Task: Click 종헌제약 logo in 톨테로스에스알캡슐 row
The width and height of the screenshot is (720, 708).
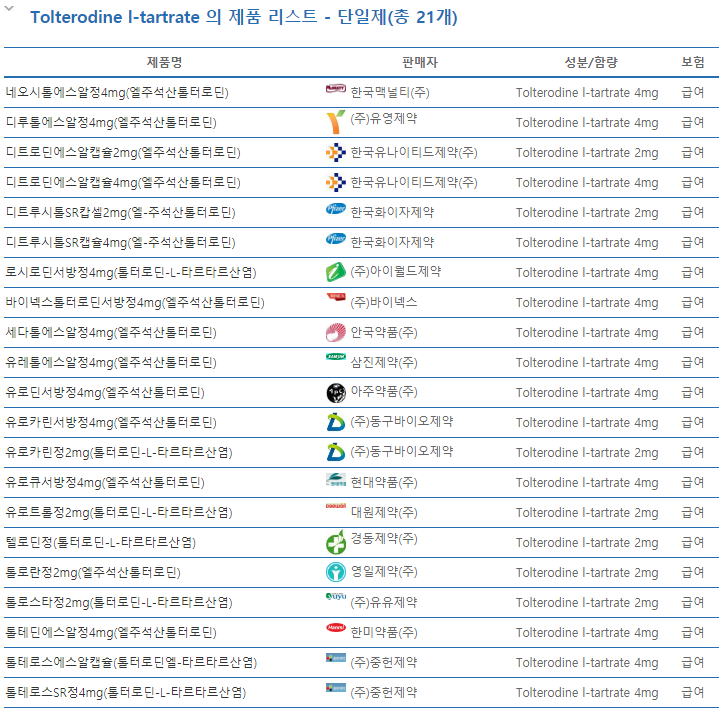Action: point(336,657)
